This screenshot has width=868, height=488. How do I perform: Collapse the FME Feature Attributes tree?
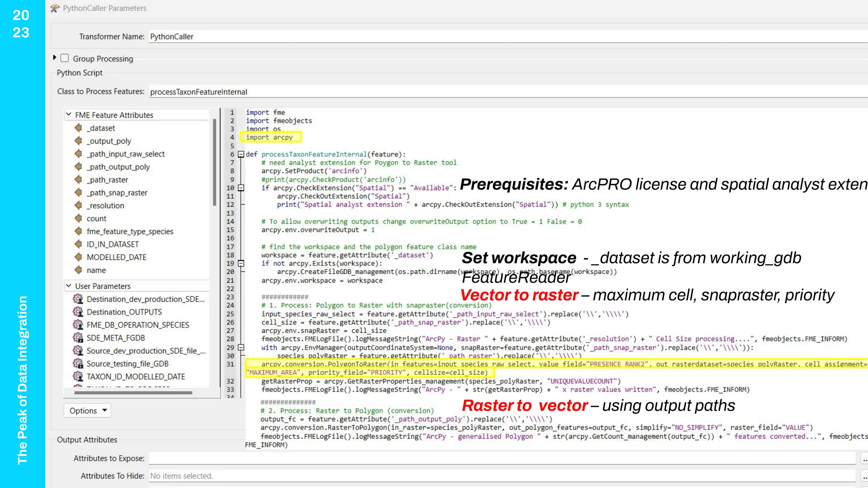coord(69,114)
